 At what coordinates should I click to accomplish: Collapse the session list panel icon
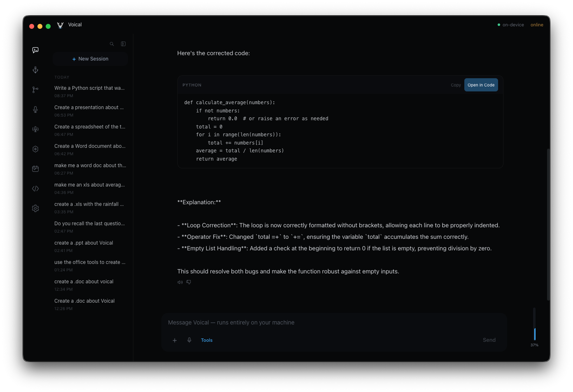(123, 44)
